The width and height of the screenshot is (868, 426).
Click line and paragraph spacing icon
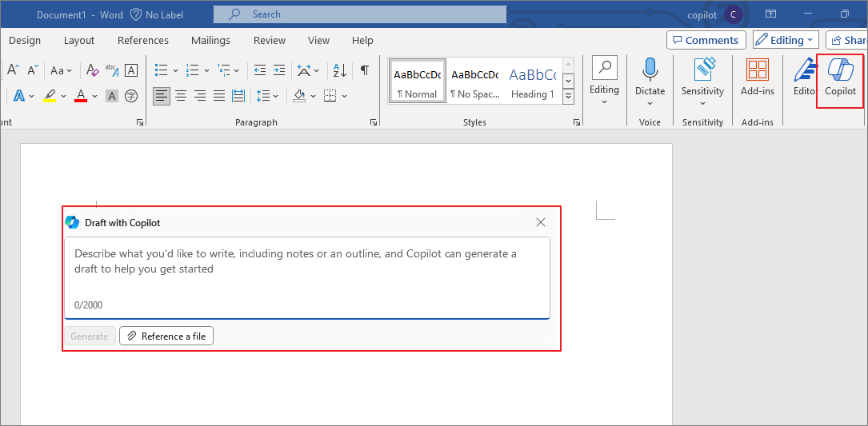click(x=263, y=96)
